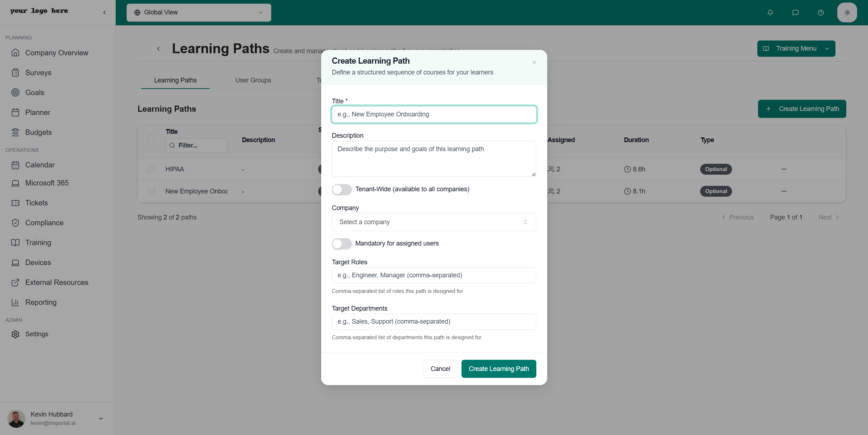Select the Learning Paths tab
This screenshot has width=868, height=435.
coord(175,80)
